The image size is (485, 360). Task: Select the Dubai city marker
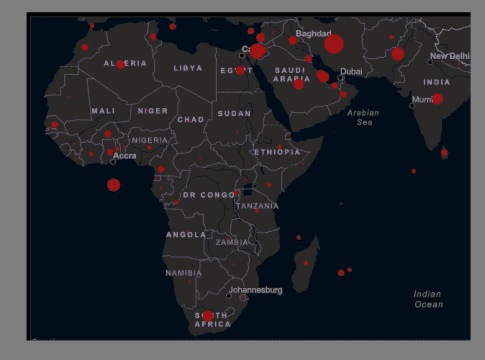340,78
